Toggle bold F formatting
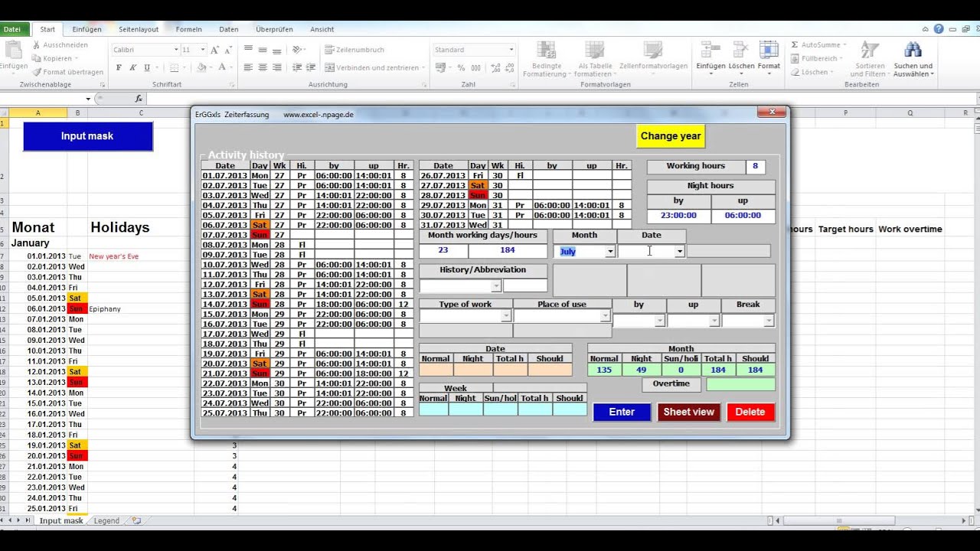 119,67
